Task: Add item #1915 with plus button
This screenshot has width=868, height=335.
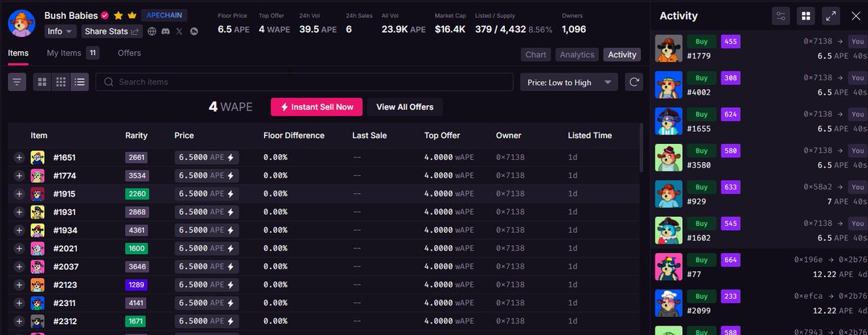Action: 19,194
